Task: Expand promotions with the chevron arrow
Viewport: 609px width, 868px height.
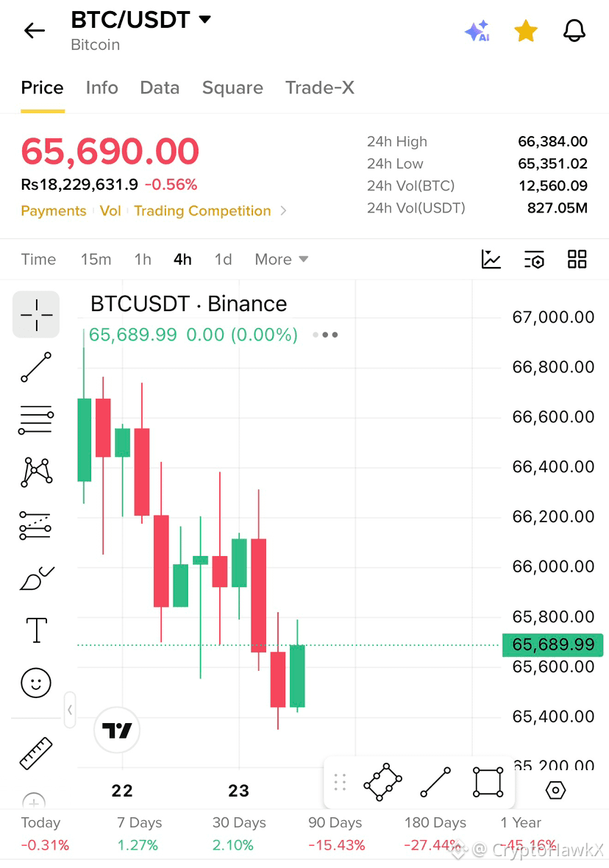Action: (283, 211)
